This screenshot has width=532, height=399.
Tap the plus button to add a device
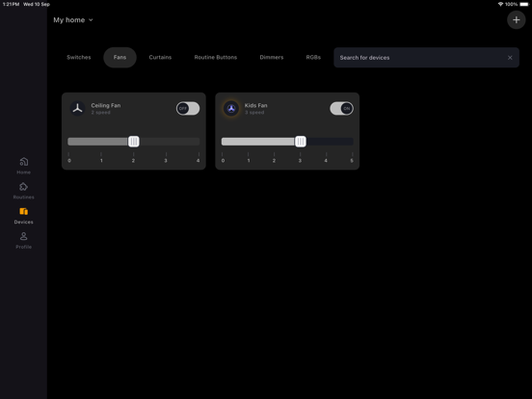(516, 20)
